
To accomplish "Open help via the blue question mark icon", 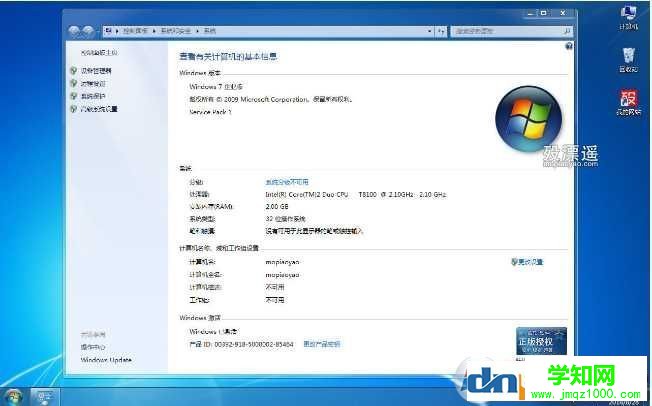I will [569, 46].
